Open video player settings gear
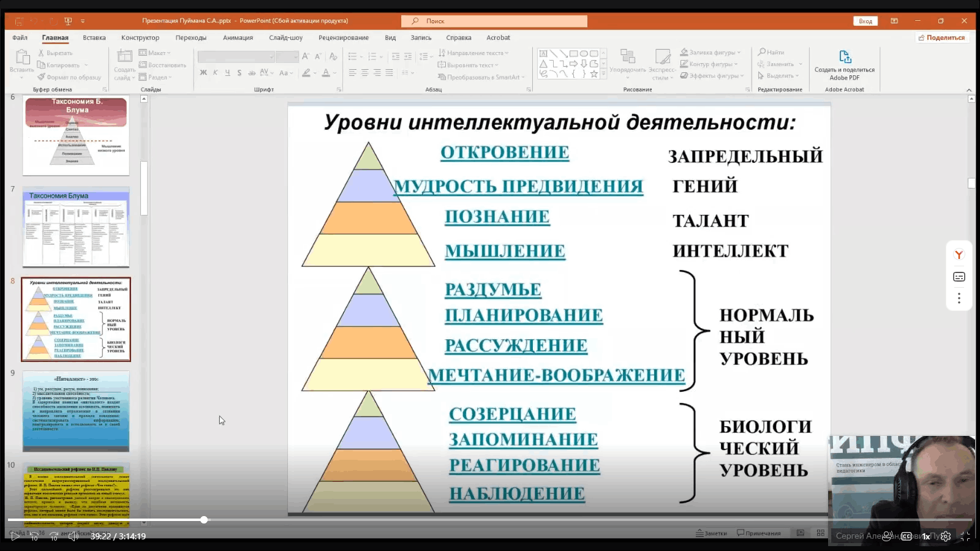 (x=946, y=536)
